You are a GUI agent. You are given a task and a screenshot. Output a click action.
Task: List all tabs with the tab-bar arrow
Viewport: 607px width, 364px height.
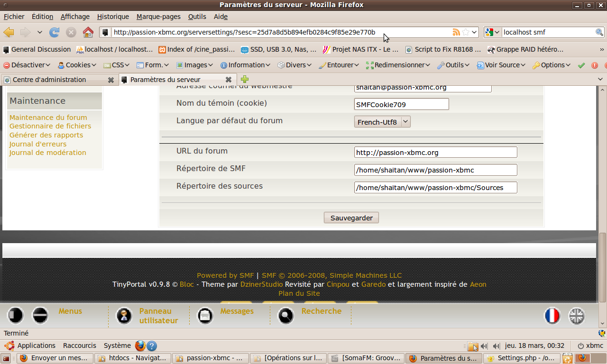(600, 80)
